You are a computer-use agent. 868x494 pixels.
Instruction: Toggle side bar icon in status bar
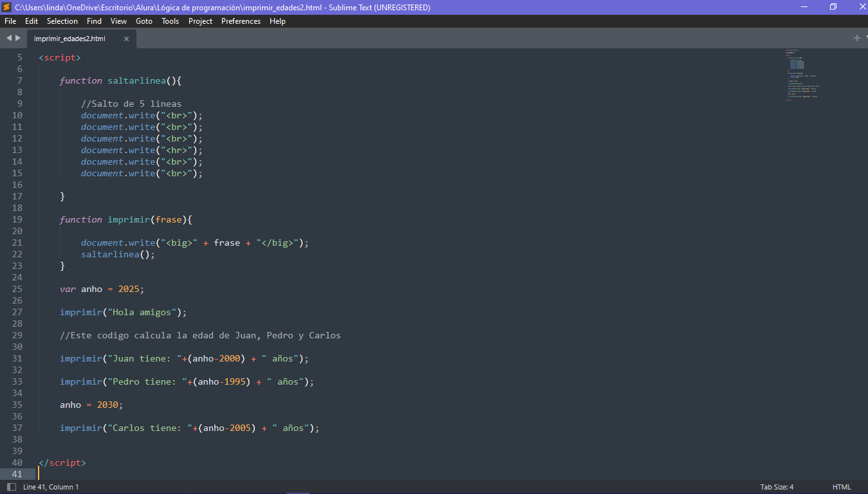11,487
